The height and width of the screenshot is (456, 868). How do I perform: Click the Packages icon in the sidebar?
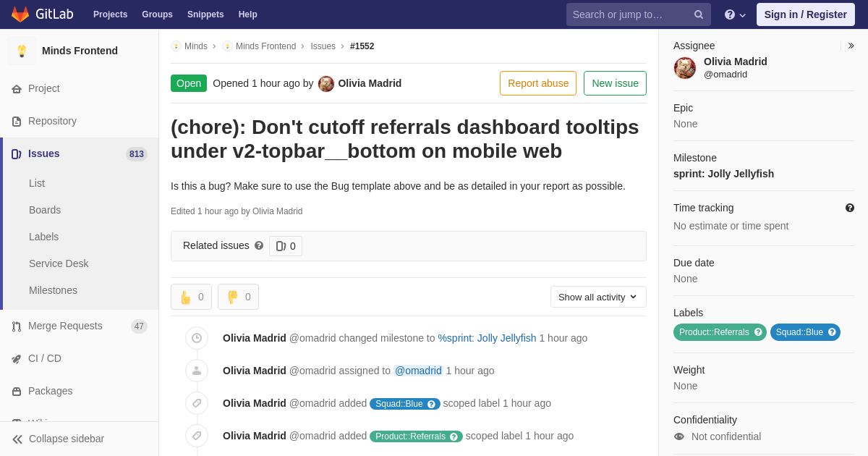17,392
